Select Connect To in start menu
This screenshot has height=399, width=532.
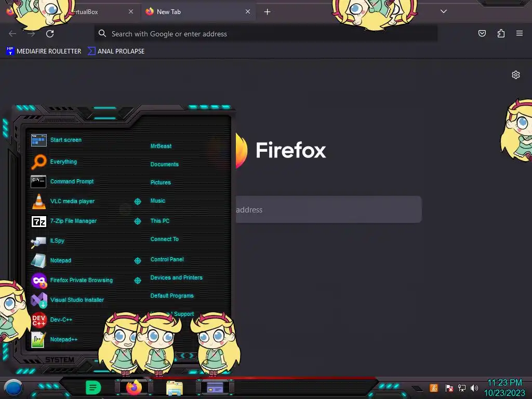164,239
